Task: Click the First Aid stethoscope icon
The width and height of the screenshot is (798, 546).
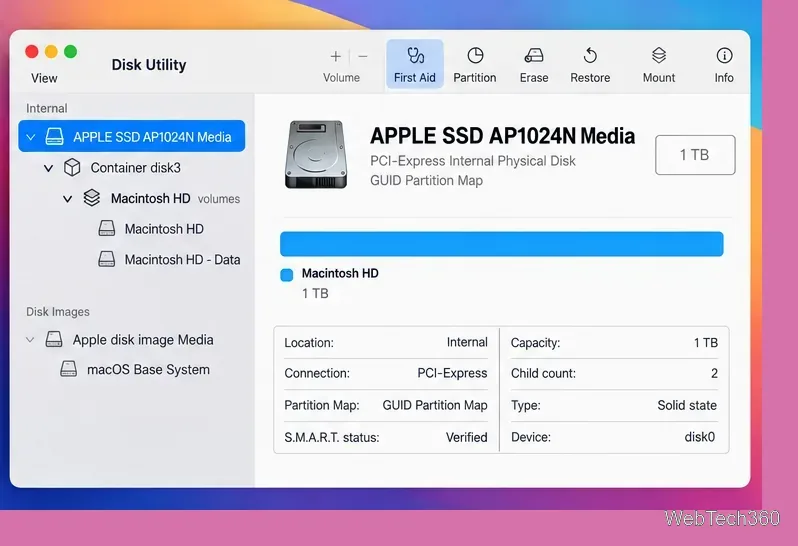Action: pyautogui.click(x=415, y=55)
